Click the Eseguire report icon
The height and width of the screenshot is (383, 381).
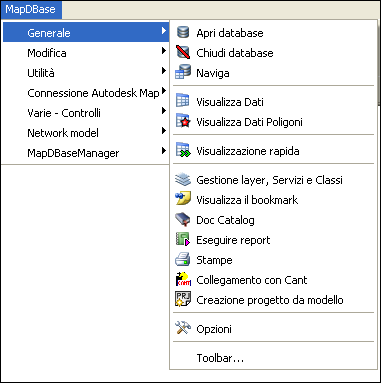[183, 239]
